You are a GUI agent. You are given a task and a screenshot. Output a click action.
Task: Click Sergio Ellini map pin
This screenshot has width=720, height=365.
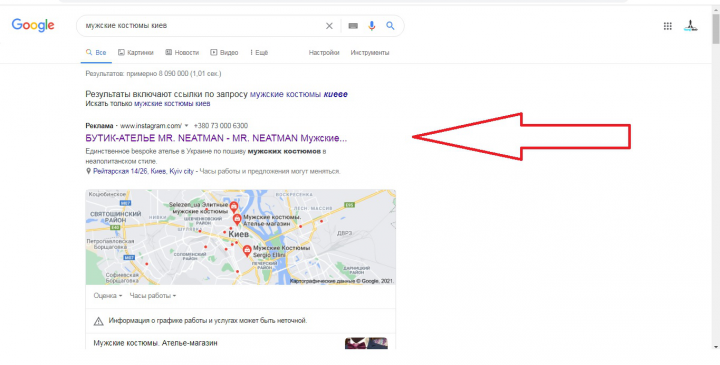(247, 251)
